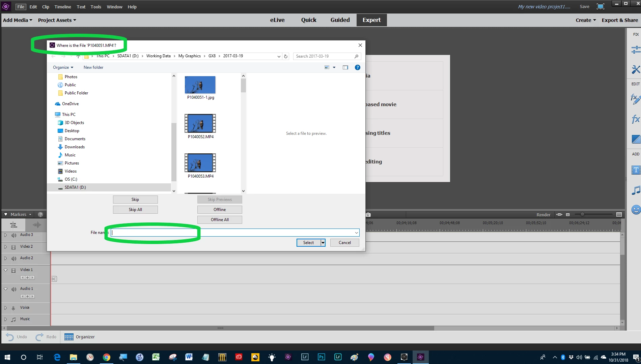Click the timeline horizontal scrollbar
Image resolution: width=641 pixels, height=364 pixels.
[x=220, y=328]
